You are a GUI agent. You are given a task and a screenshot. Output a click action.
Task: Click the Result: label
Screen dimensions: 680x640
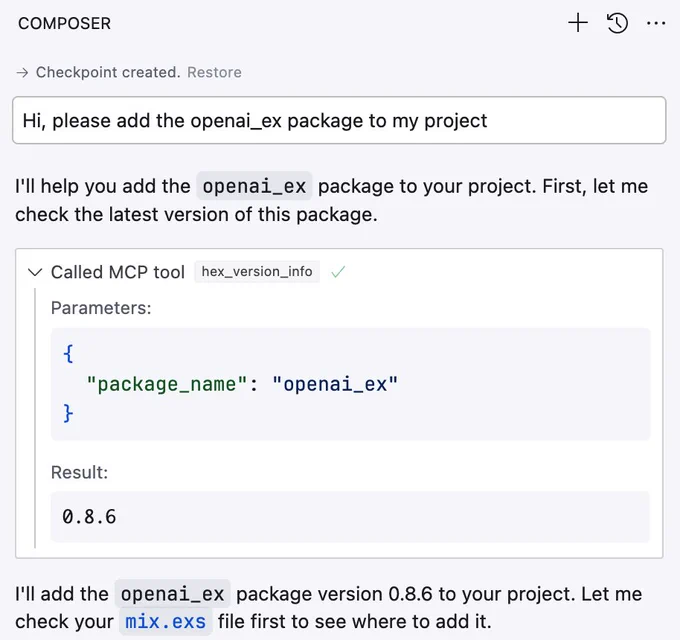pyautogui.click(x=79, y=473)
